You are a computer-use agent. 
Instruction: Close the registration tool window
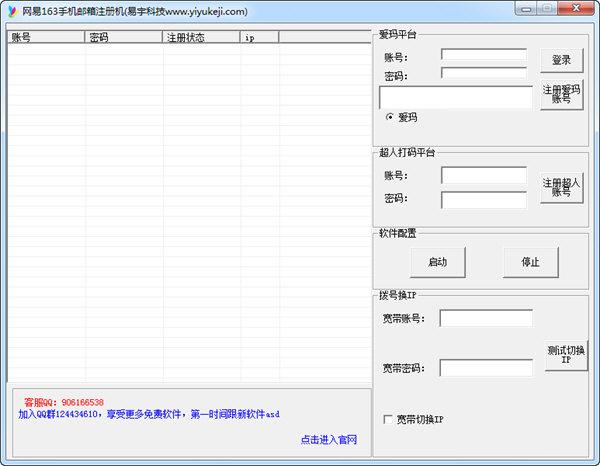[576, 8]
